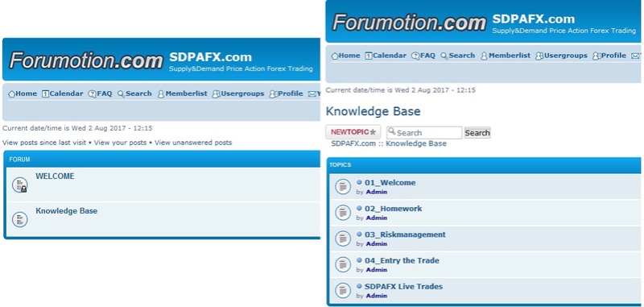Image resolution: width=644 pixels, height=307 pixels.
Task: Click the blue dot before 02_Homework
Action: pos(359,208)
